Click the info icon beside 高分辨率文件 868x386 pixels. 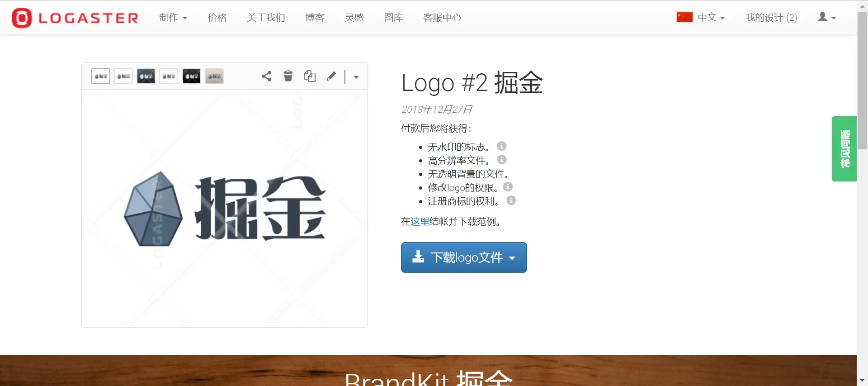[502, 160]
